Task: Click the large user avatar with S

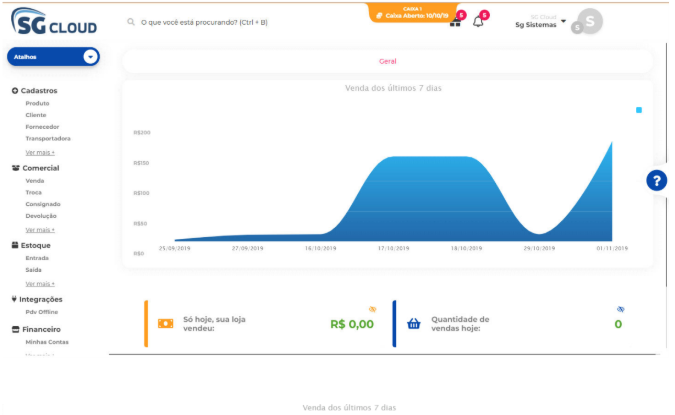Action: tap(590, 21)
